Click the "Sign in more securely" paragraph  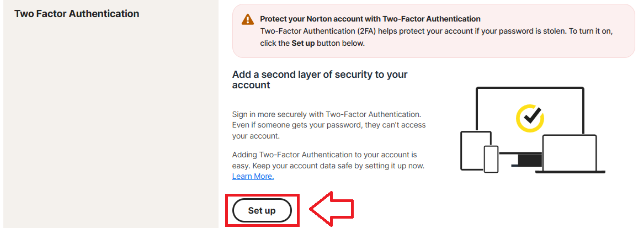328,125
